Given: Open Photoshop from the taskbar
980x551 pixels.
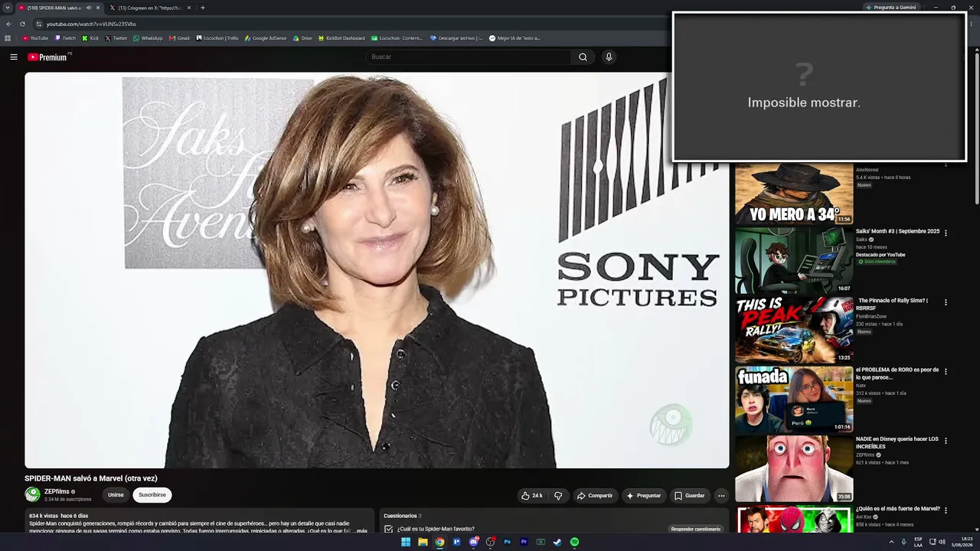Looking at the screenshot, I should [x=507, y=542].
